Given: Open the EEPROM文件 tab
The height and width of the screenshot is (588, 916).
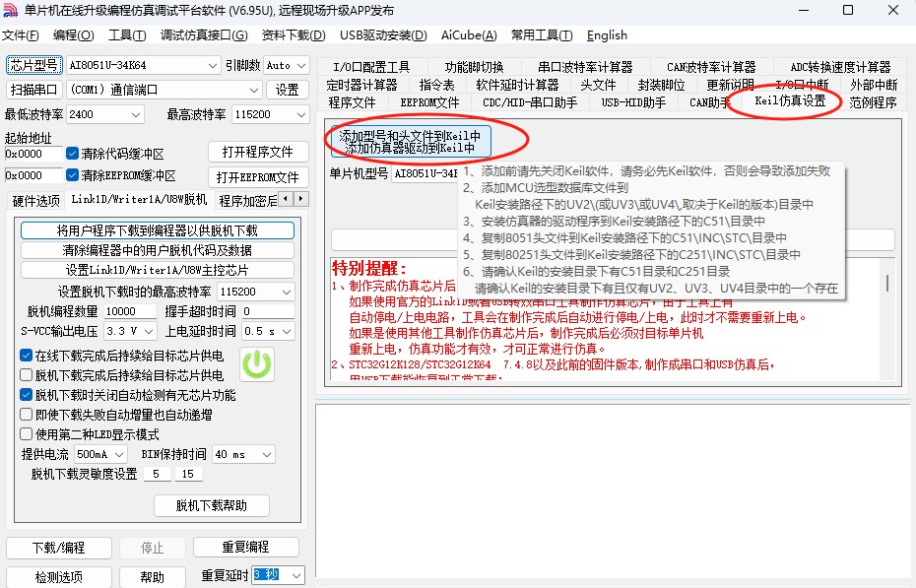Looking at the screenshot, I should coord(429,102).
